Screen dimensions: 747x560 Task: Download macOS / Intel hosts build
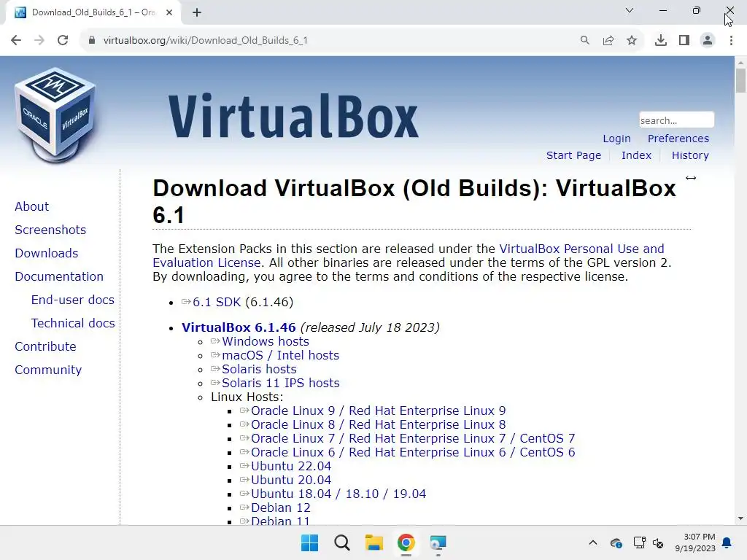(x=280, y=355)
